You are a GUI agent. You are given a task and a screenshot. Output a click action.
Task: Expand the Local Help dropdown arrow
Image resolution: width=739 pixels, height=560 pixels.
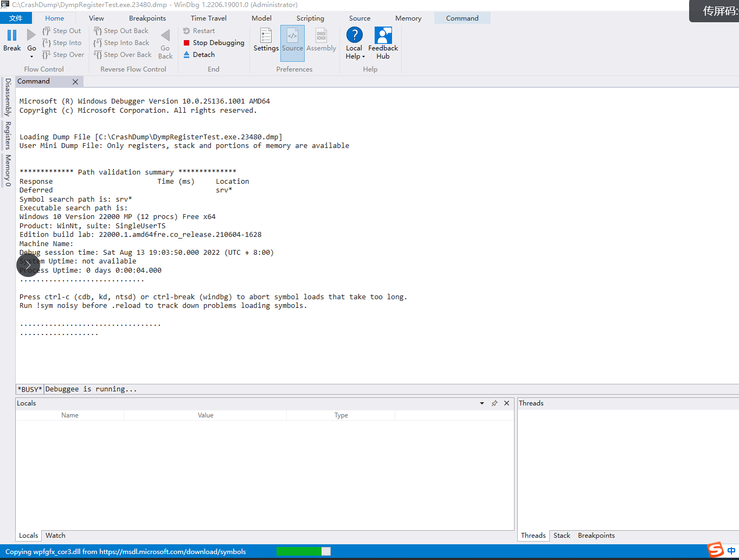pos(363,56)
